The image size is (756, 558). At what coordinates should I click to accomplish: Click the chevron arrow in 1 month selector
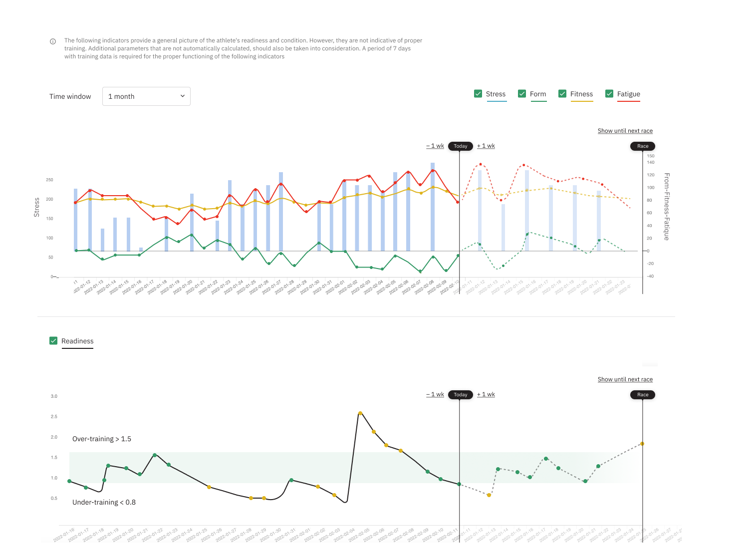point(183,96)
